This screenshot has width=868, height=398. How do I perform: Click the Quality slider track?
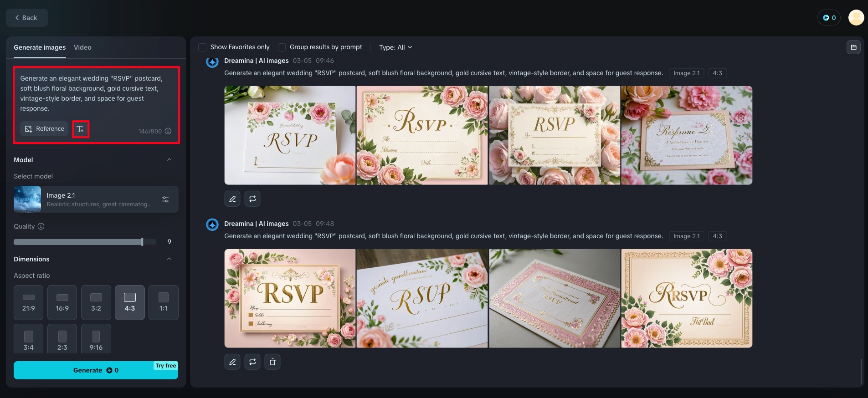(x=78, y=242)
